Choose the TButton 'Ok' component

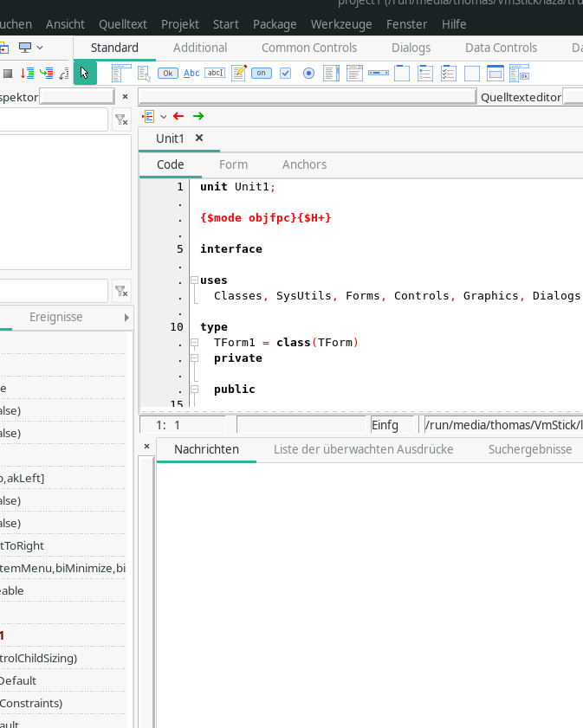click(168, 74)
